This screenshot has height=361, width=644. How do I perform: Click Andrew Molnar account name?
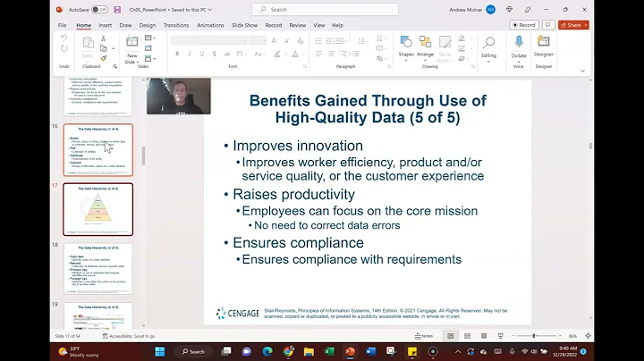point(465,10)
